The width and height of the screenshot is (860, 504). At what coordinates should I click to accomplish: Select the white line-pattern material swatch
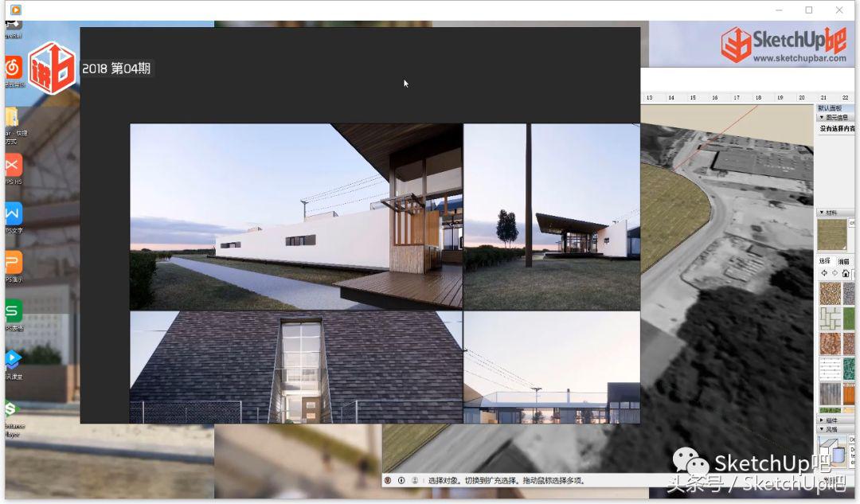(830, 369)
